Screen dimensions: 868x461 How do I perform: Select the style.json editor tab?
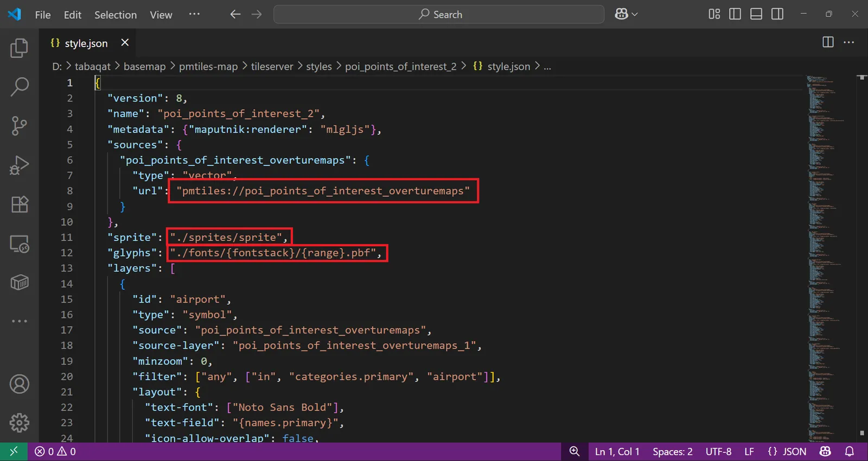[x=86, y=43]
